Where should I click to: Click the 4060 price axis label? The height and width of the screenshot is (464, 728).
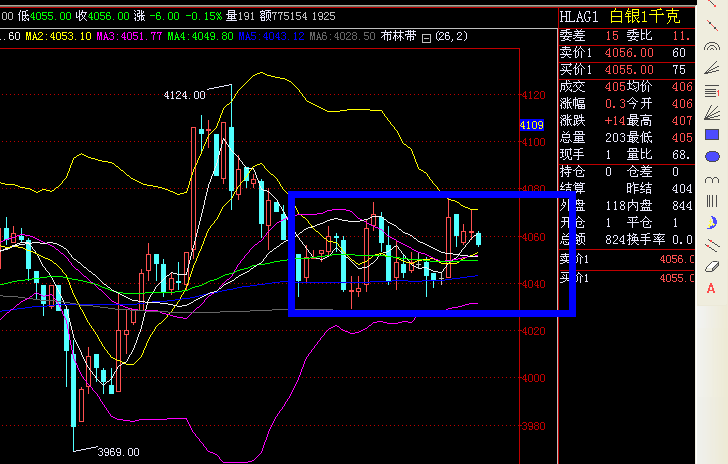click(x=533, y=237)
